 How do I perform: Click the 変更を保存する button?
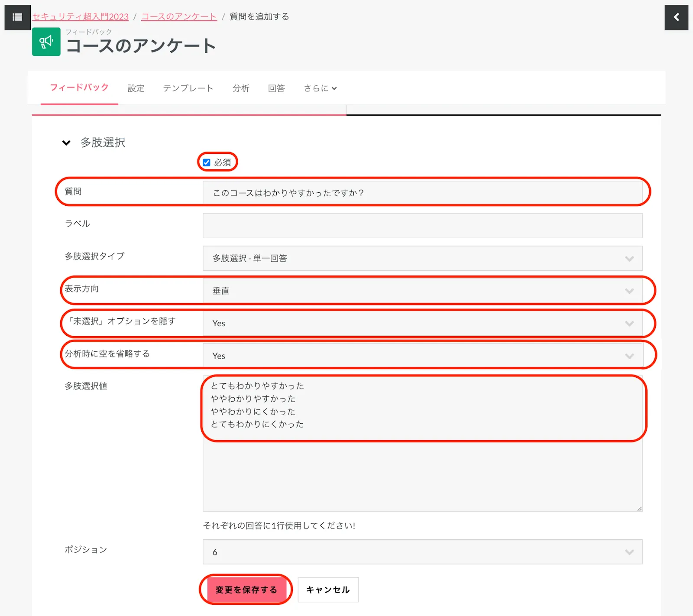coord(246,590)
